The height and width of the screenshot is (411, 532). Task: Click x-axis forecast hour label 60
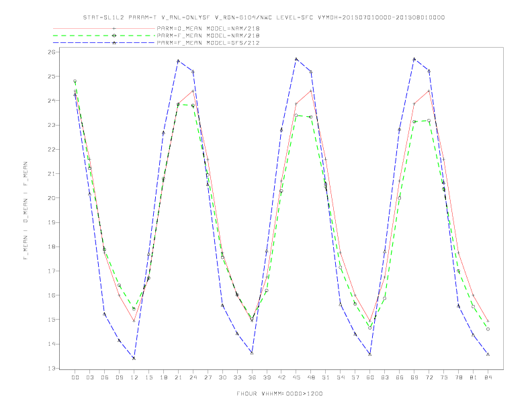click(x=370, y=377)
